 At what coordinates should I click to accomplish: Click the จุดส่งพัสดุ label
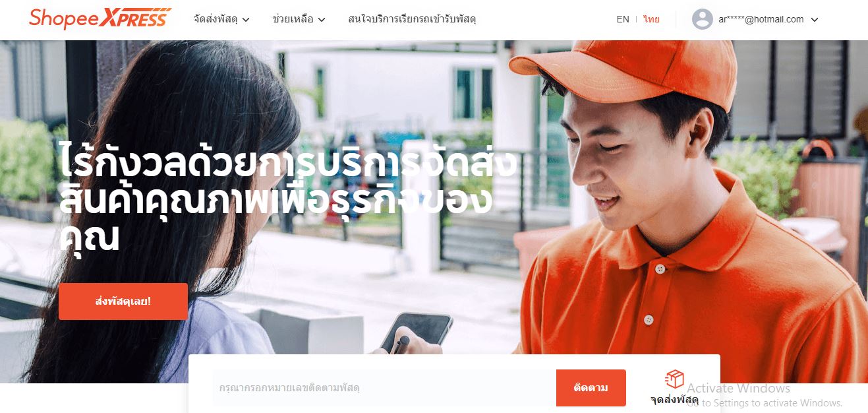click(x=674, y=400)
